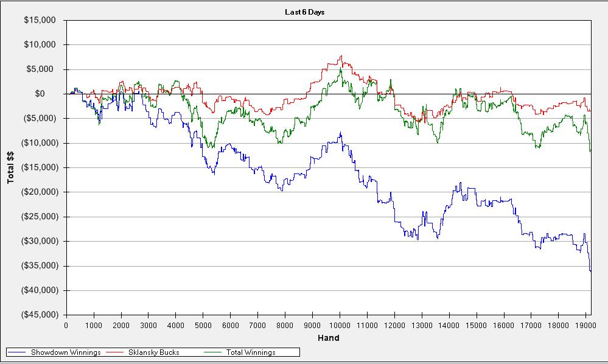Image resolution: width=608 pixels, height=364 pixels.
Task: Click the Total Winnings legend label
Action: (251, 352)
